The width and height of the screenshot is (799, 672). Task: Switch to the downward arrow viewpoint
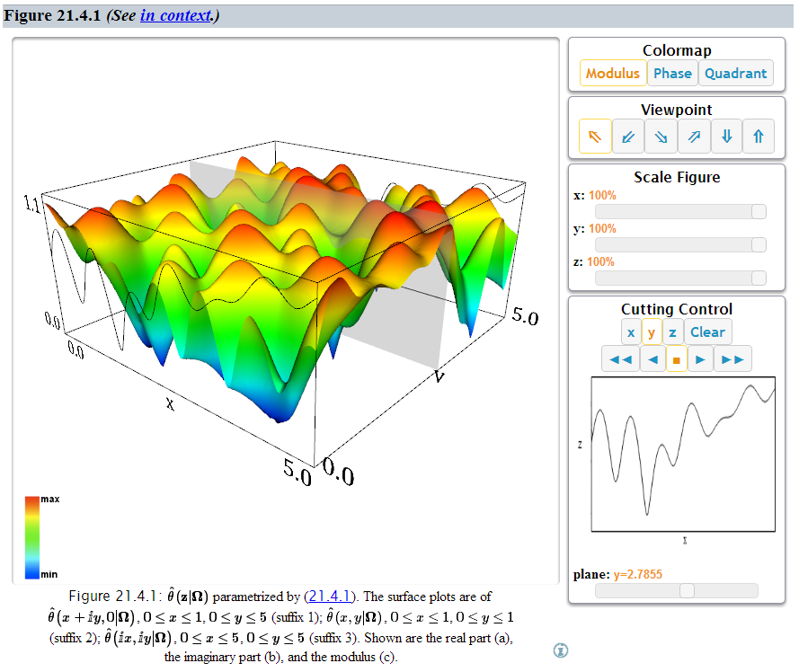pyautogui.click(x=726, y=137)
